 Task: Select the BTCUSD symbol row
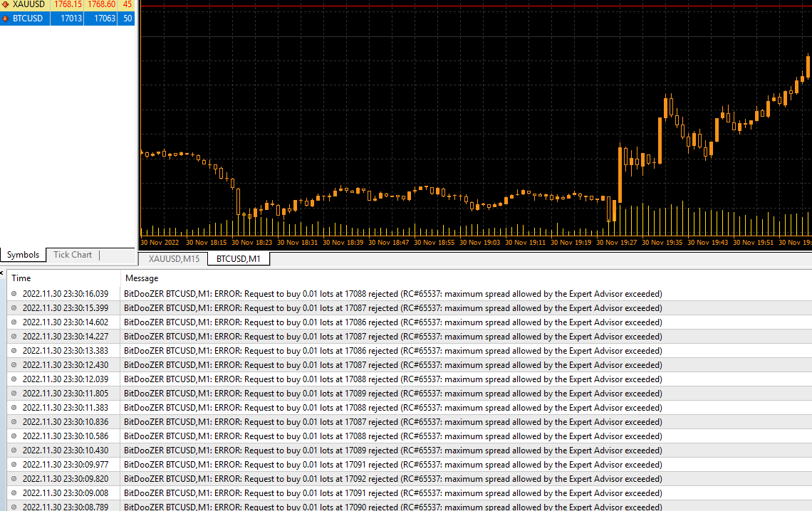pos(68,19)
